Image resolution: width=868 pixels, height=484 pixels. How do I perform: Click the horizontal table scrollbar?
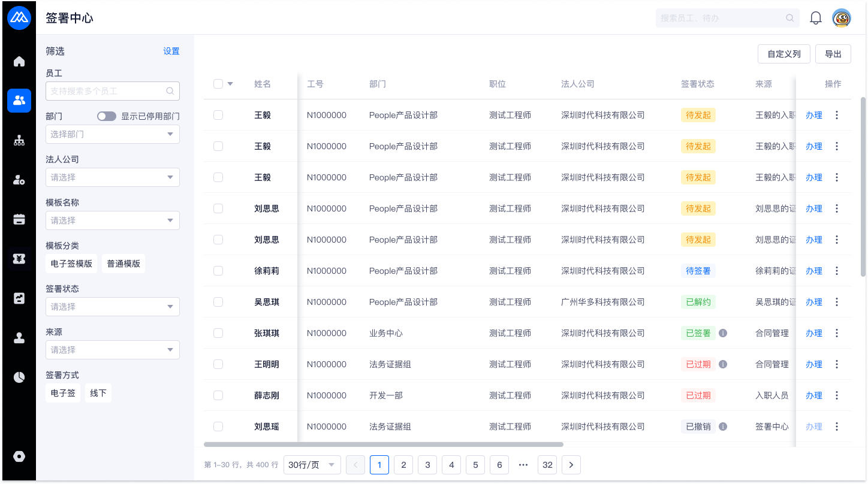(x=384, y=444)
